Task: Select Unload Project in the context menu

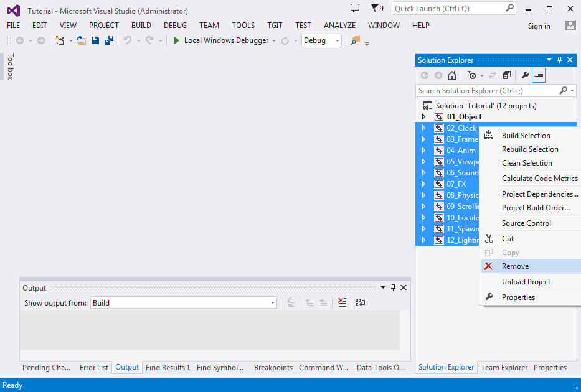Action: [x=526, y=282]
